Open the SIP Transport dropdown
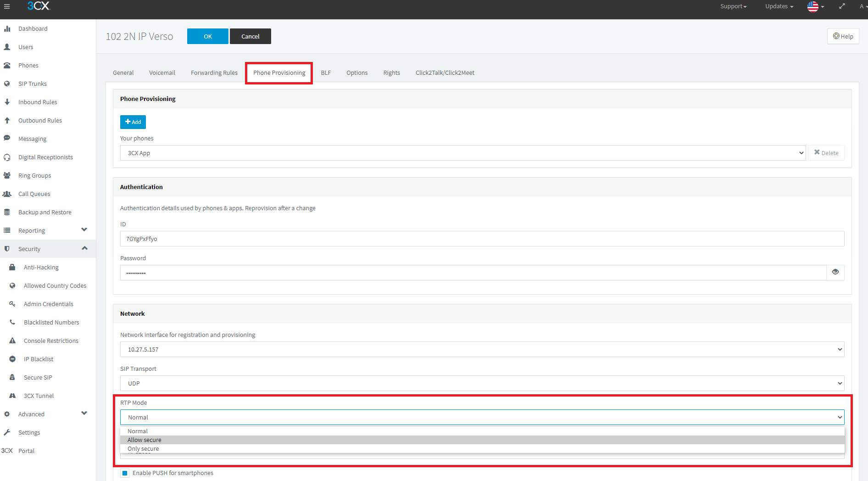Screen dimensions: 868x481 point(482,383)
